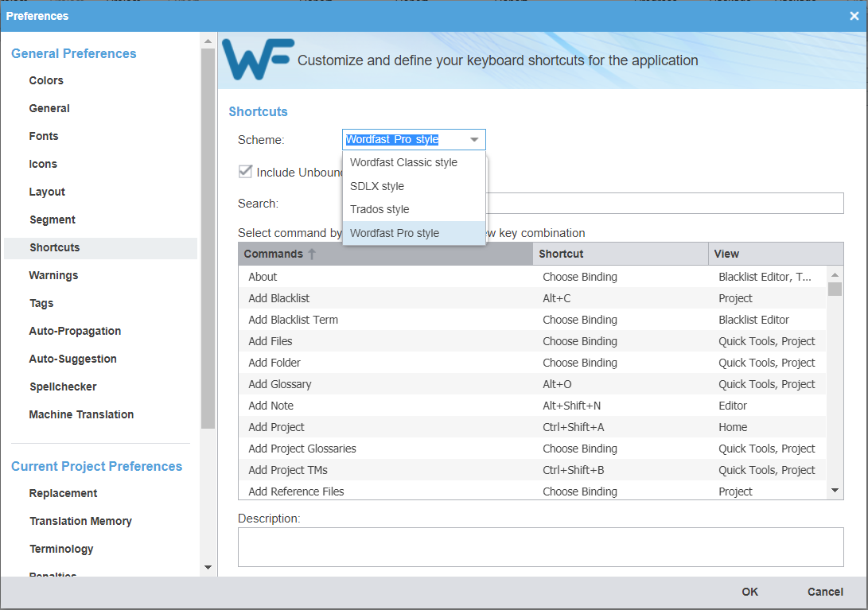Select the Add Glossary command
Image resolution: width=868 pixels, height=610 pixels.
tap(532, 384)
